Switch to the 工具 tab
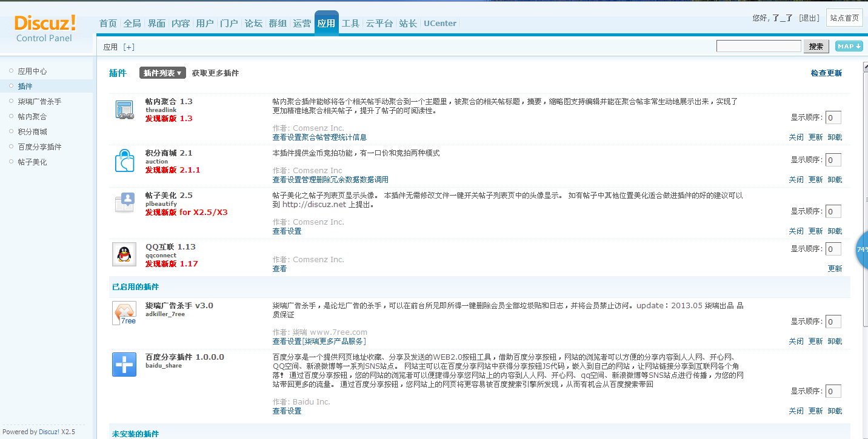 tap(350, 24)
